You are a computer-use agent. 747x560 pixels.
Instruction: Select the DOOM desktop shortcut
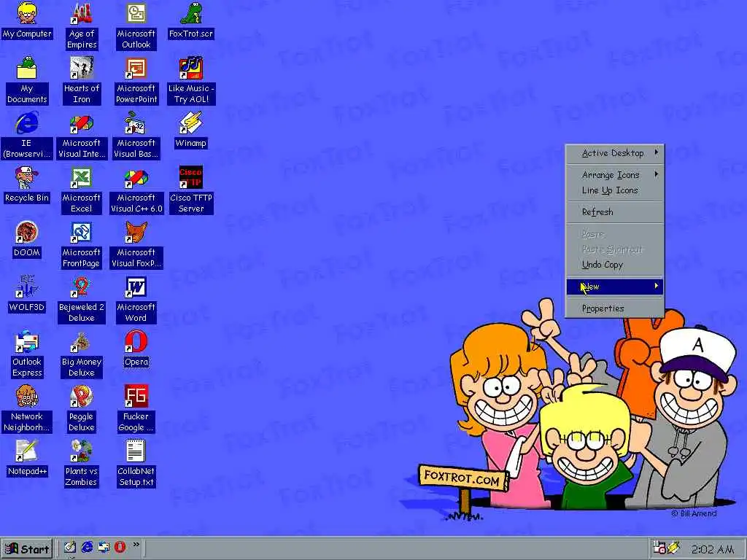click(27, 239)
